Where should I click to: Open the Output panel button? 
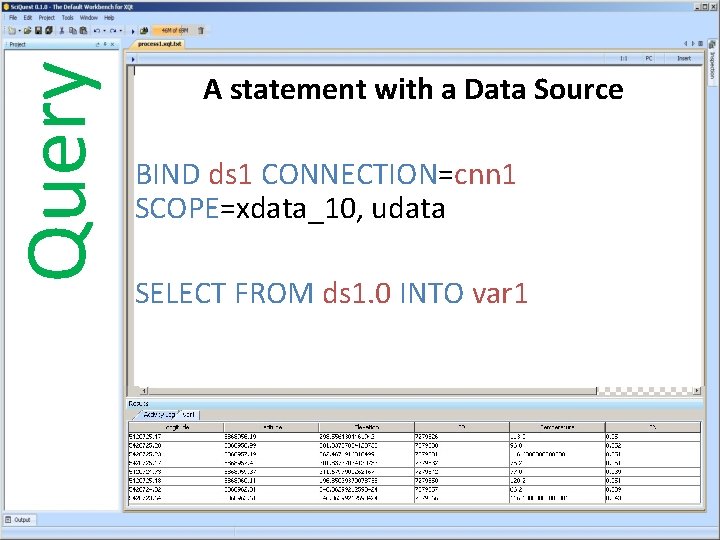click(18, 520)
